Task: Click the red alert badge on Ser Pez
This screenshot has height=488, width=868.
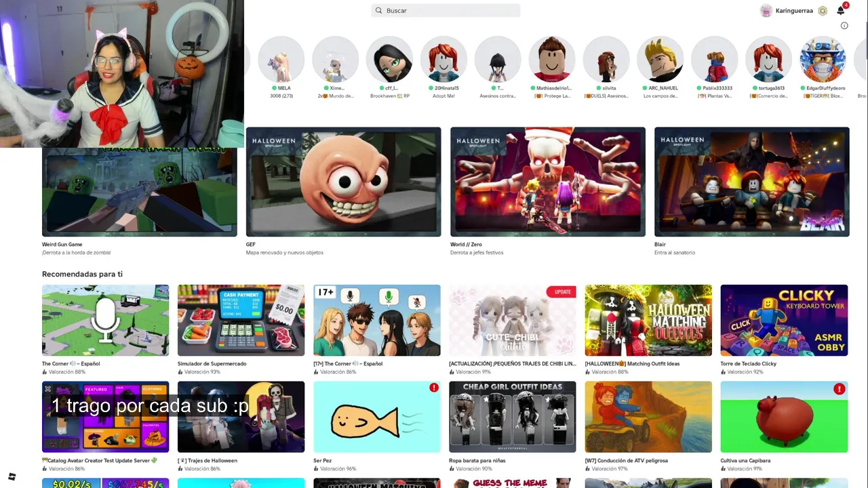Action: pyautogui.click(x=433, y=388)
